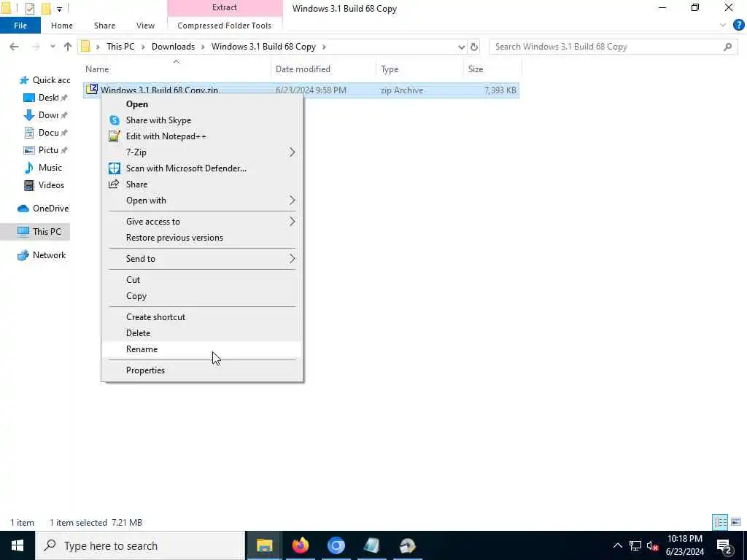Click the search magnifier icon
The image size is (747, 560).
click(x=727, y=47)
